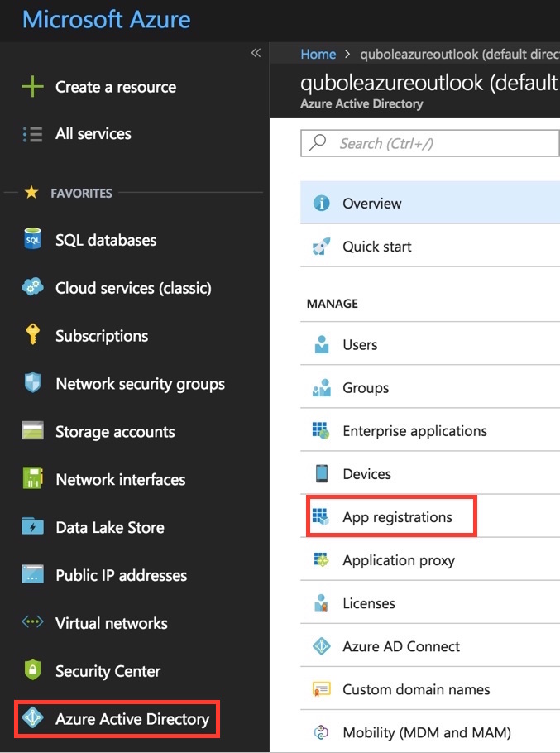Select Overview in directory menu
Screen dimensions: 560x753
click(430, 203)
